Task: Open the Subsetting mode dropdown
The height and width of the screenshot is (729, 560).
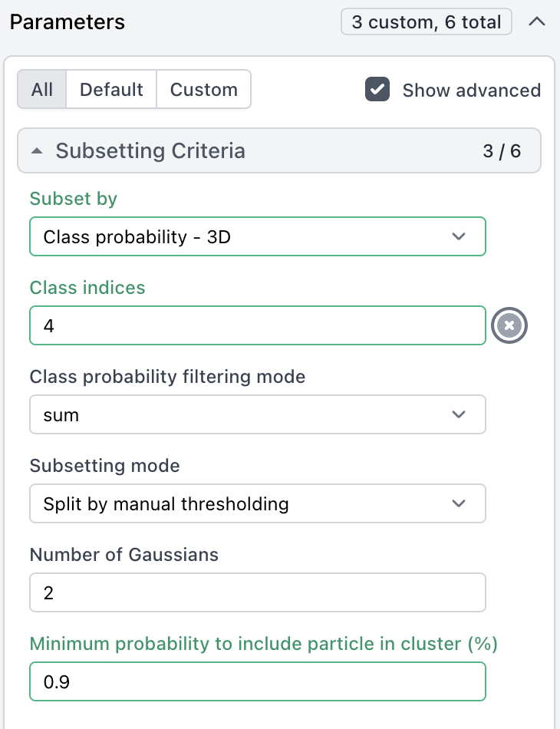Action: tap(257, 504)
